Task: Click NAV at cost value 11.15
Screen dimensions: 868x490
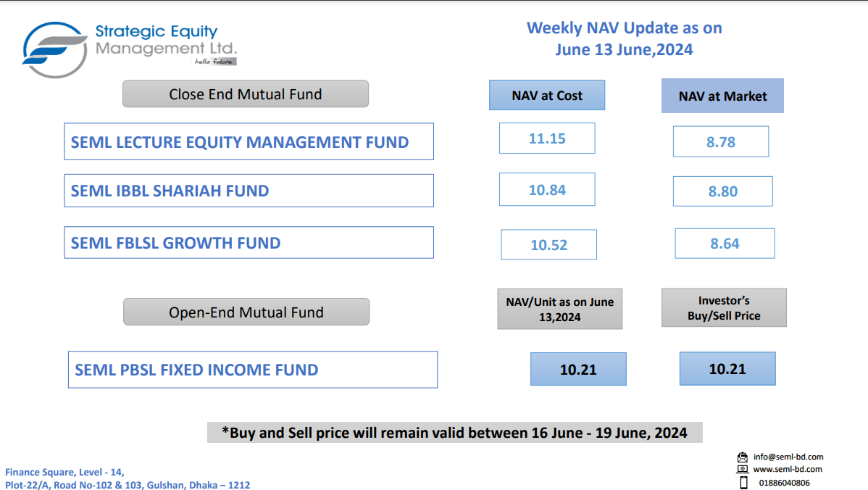Action: [x=547, y=138]
